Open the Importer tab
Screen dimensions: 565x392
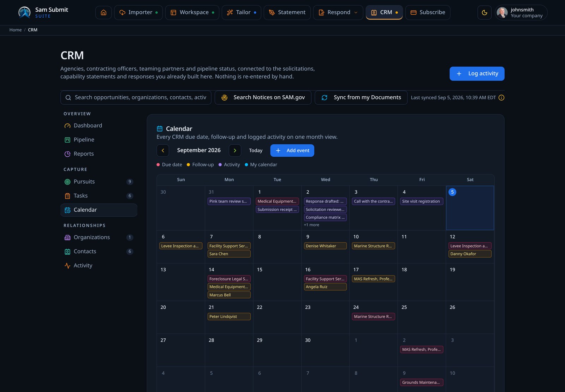pos(138,12)
